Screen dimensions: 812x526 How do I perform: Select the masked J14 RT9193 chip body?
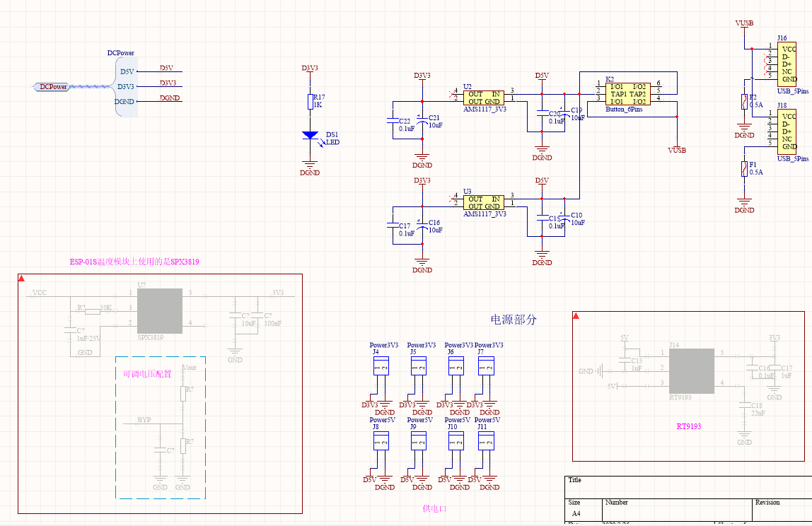point(691,370)
